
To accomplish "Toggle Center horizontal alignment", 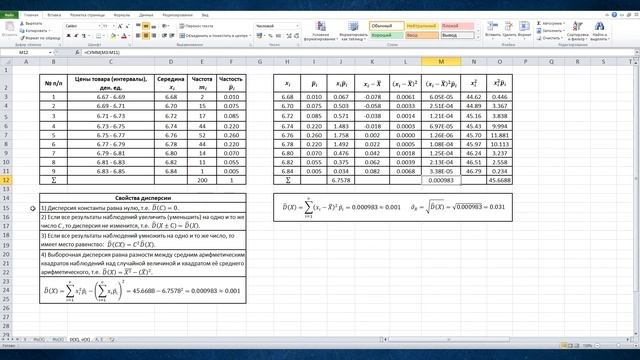I will [146, 36].
